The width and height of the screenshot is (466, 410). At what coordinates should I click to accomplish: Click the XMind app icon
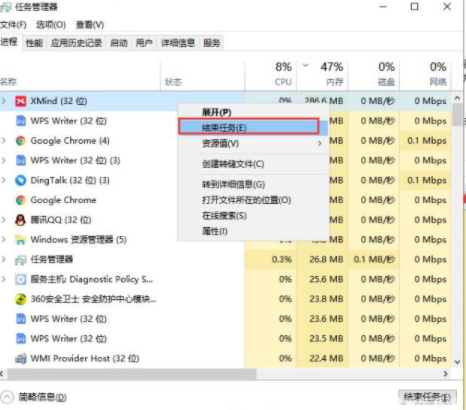(21, 101)
